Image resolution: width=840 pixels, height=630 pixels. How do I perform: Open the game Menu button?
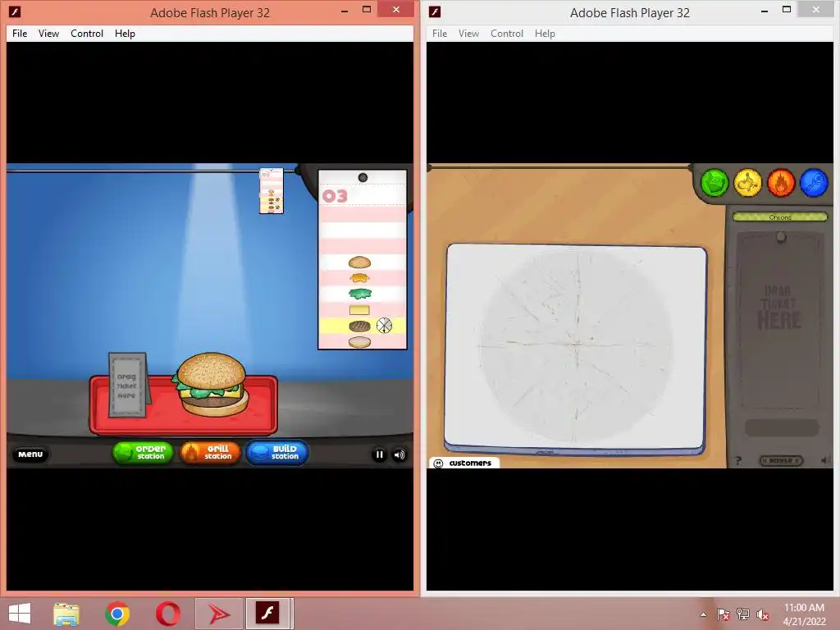point(30,454)
